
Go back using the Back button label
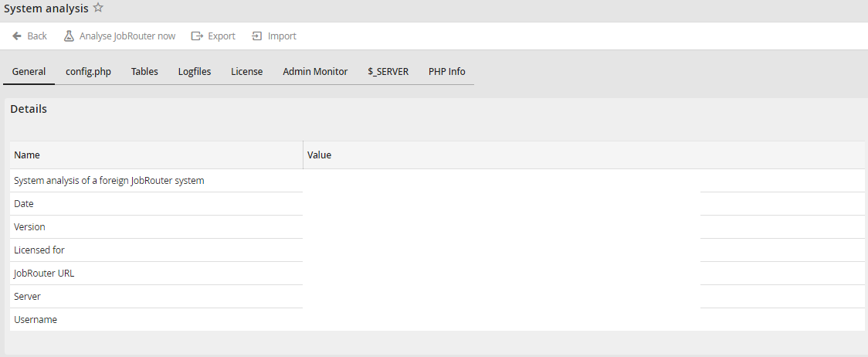point(37,36)
